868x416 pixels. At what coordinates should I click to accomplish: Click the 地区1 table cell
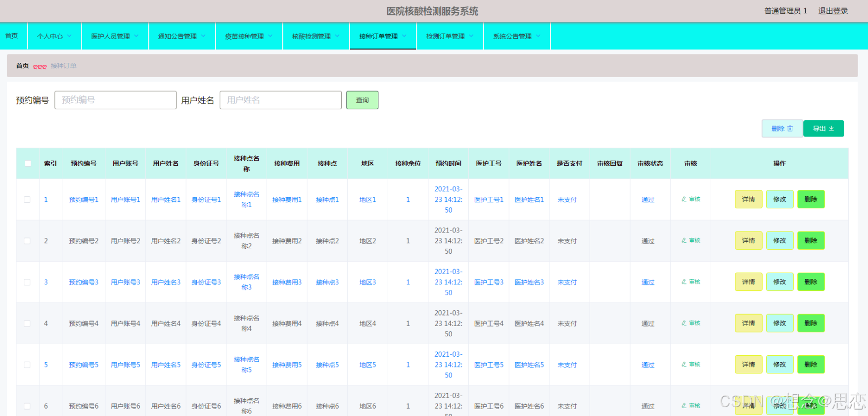(367, 200)
